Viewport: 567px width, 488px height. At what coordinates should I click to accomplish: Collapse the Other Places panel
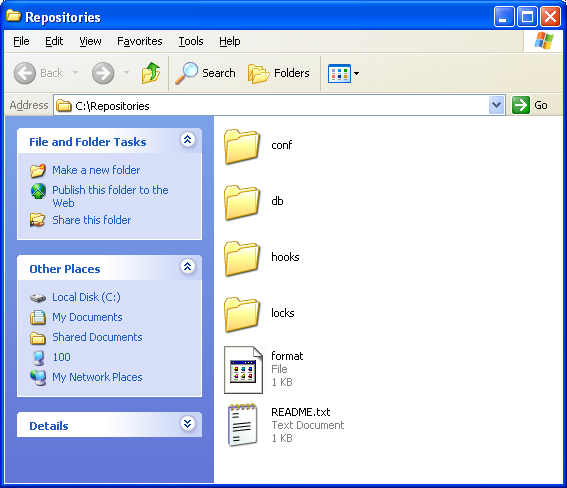tap(187, 267)
